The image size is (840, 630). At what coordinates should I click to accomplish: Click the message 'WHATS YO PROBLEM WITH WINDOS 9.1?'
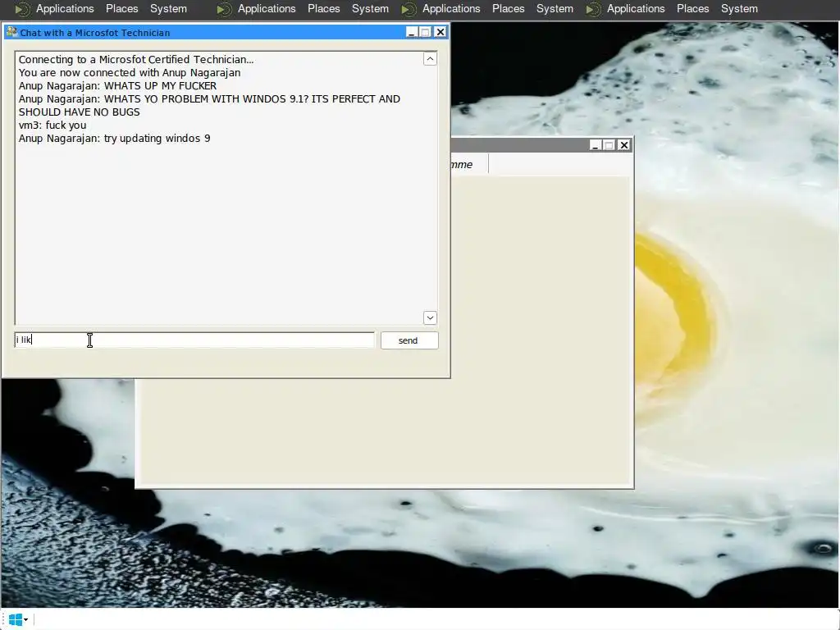[x=206, y=99]
